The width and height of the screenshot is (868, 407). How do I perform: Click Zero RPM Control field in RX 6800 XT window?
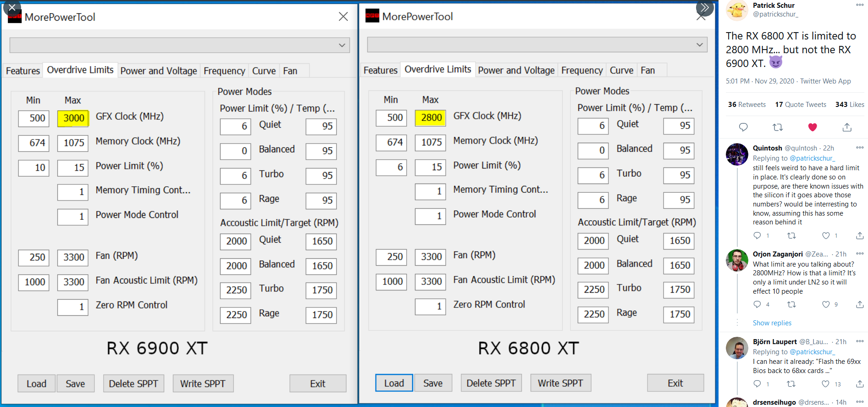[x=431, y=307]
